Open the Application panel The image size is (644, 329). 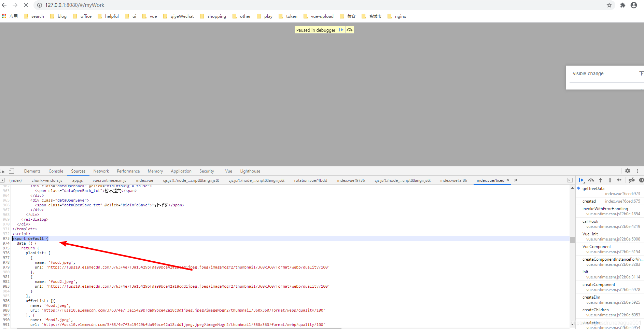click(181, 171)
